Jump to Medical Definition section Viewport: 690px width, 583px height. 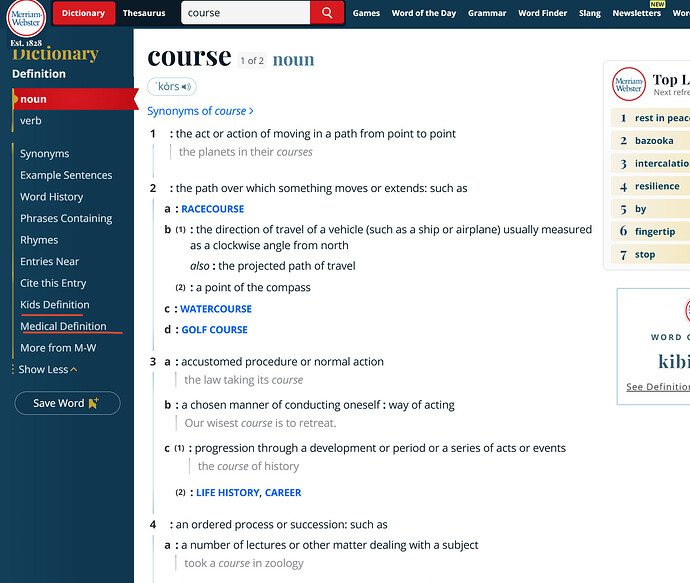tap(63, 326)
